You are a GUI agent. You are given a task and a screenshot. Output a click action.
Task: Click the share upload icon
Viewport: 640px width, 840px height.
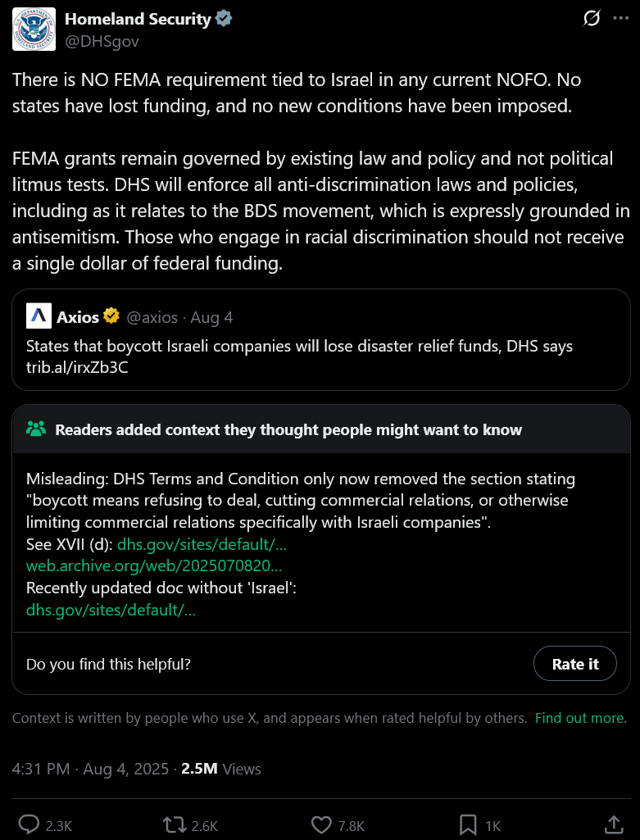point(614,825)
